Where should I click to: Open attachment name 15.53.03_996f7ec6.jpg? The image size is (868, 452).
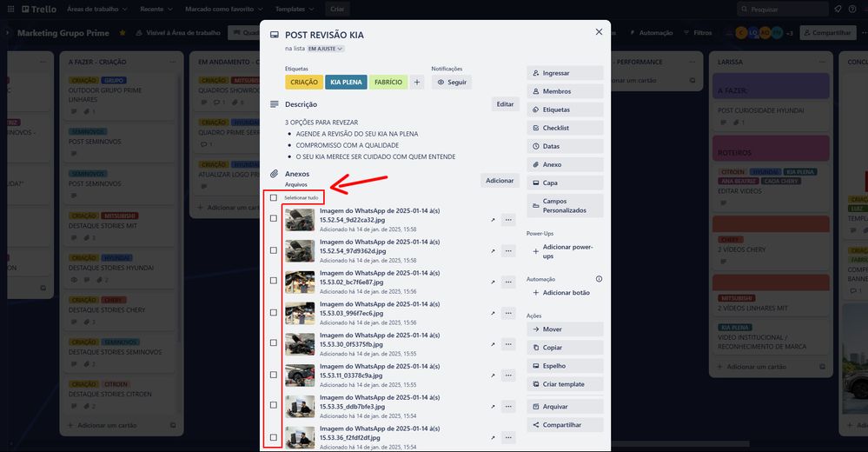380,309
